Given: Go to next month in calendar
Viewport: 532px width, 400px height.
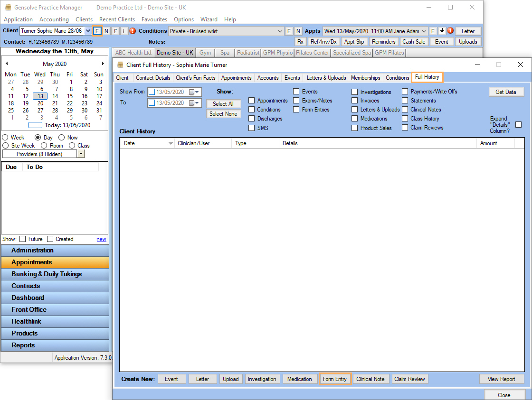Looking at the screenshot, I should [103, 64].
